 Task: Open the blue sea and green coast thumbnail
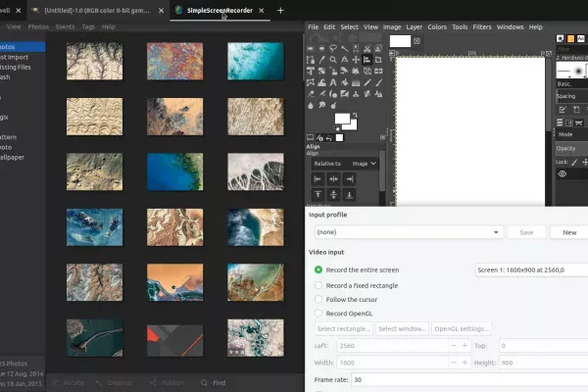tap(175, 171)
